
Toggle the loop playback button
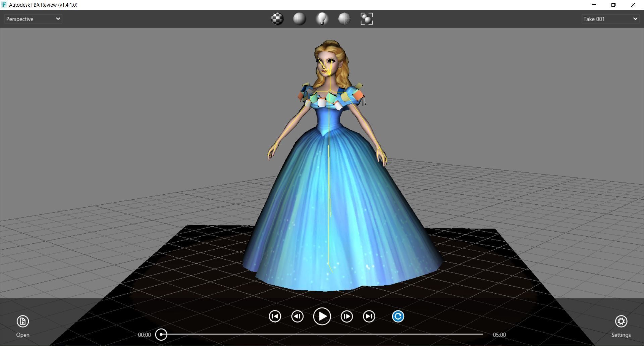point(398,316)
